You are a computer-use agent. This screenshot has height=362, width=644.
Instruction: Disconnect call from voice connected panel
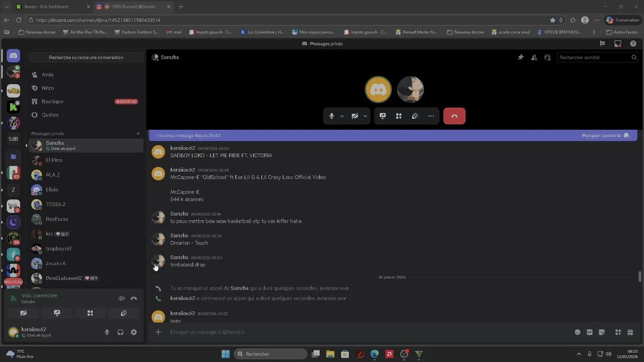coord(134,298)
